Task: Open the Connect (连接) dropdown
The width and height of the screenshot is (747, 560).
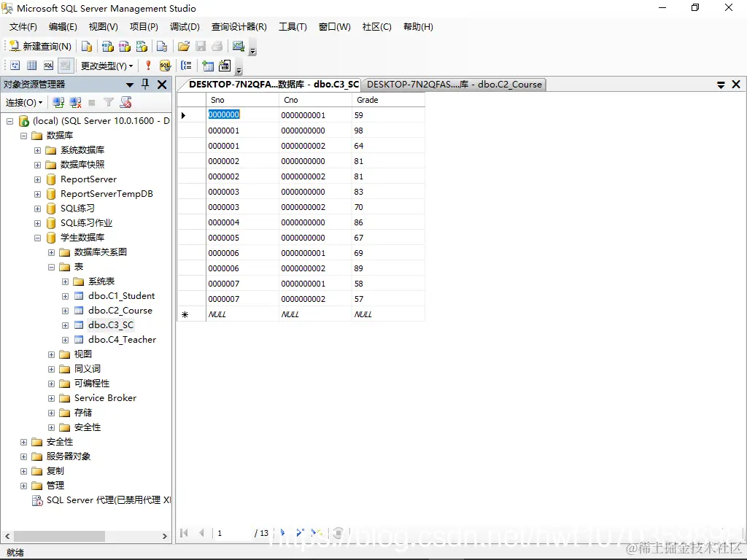Action: click(24, 102)
